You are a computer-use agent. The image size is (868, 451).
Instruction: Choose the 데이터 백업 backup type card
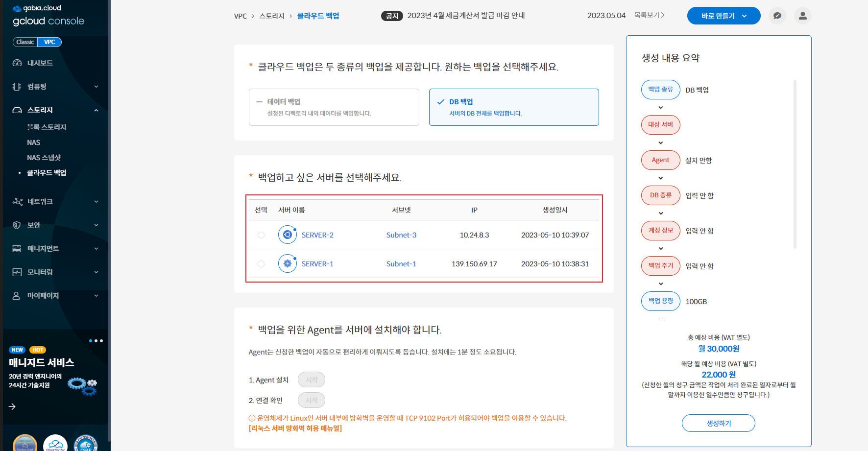tap(334, 107)
